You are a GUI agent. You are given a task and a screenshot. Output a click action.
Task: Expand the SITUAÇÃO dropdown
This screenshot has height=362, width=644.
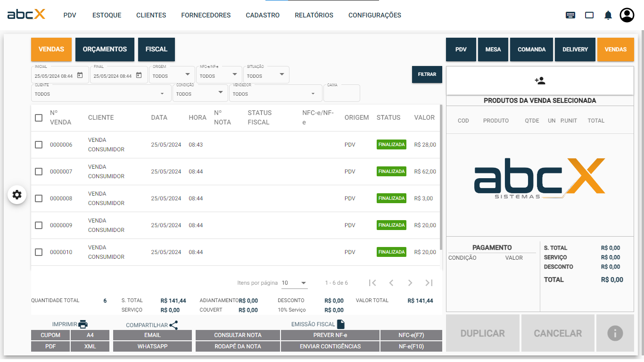(x=266, y=75)
